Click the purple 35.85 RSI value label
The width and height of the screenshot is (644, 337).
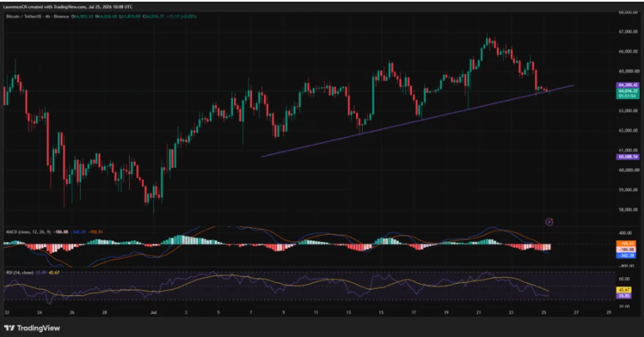click(x=624, y=295)
